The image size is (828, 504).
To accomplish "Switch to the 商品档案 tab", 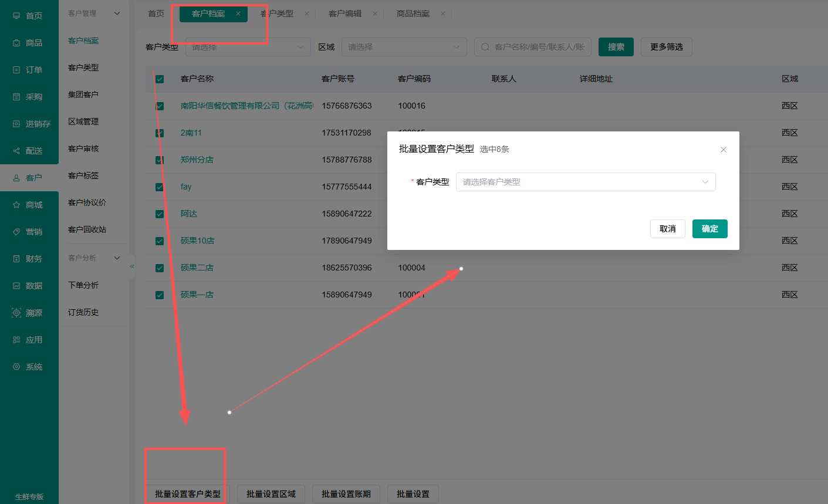I will tap(413, 13).
